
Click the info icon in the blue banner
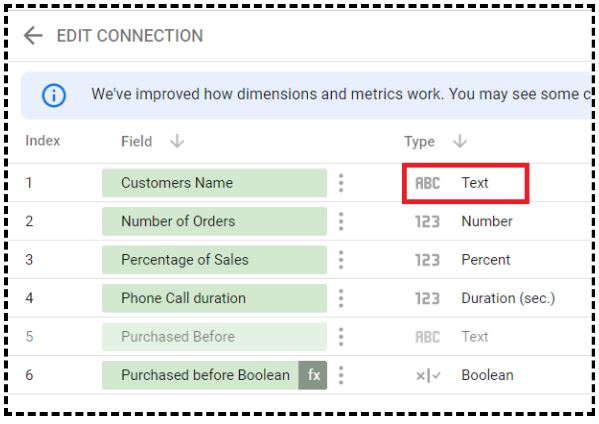pyautogui.click(x=54, y=95)
